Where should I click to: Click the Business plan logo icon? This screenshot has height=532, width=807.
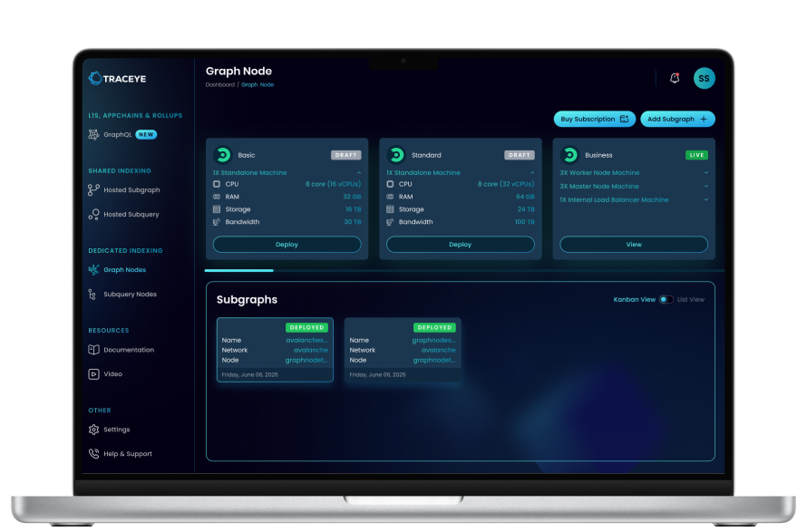(x=569, y=155)
